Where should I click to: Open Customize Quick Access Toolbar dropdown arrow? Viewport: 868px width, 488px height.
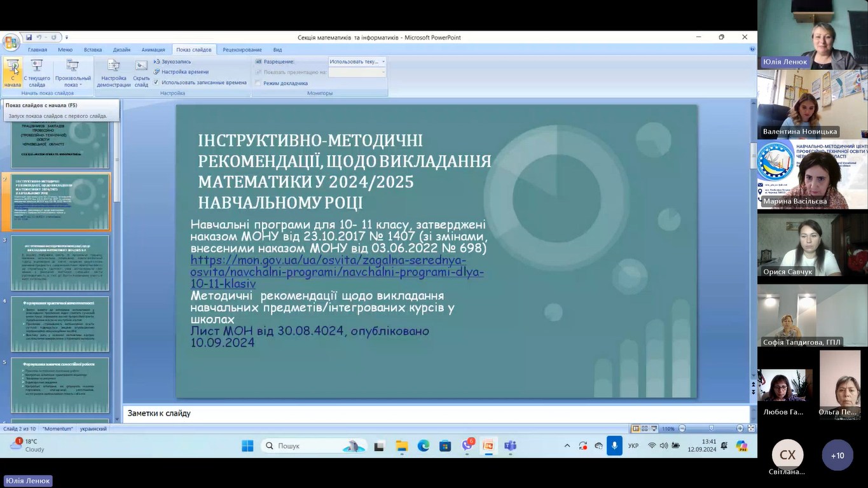point(67,38)
